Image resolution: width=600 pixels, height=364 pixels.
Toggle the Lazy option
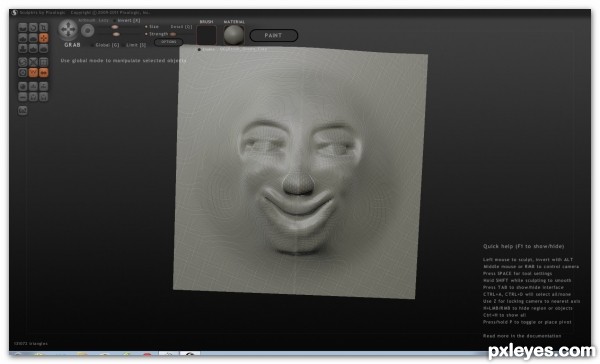104,20
